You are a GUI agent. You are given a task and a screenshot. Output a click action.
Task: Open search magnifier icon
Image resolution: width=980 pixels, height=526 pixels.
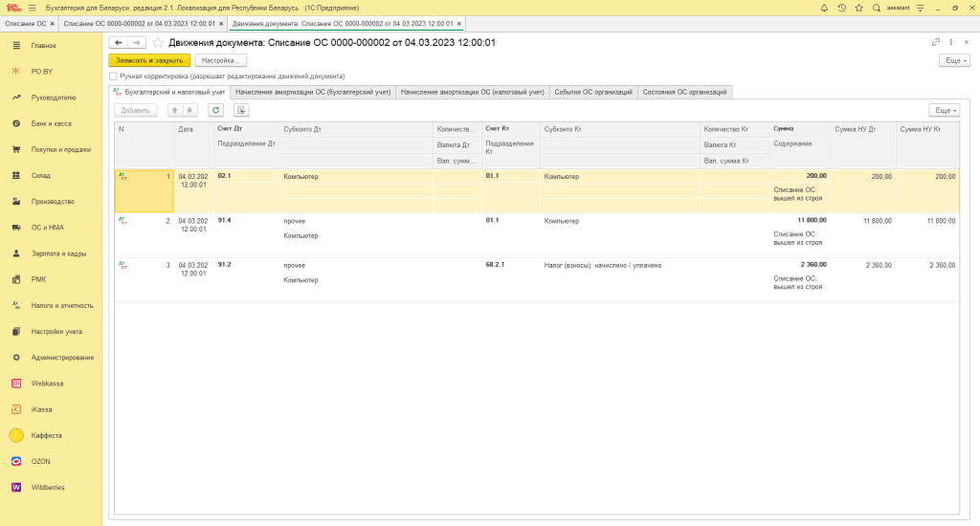pos(877,8)
